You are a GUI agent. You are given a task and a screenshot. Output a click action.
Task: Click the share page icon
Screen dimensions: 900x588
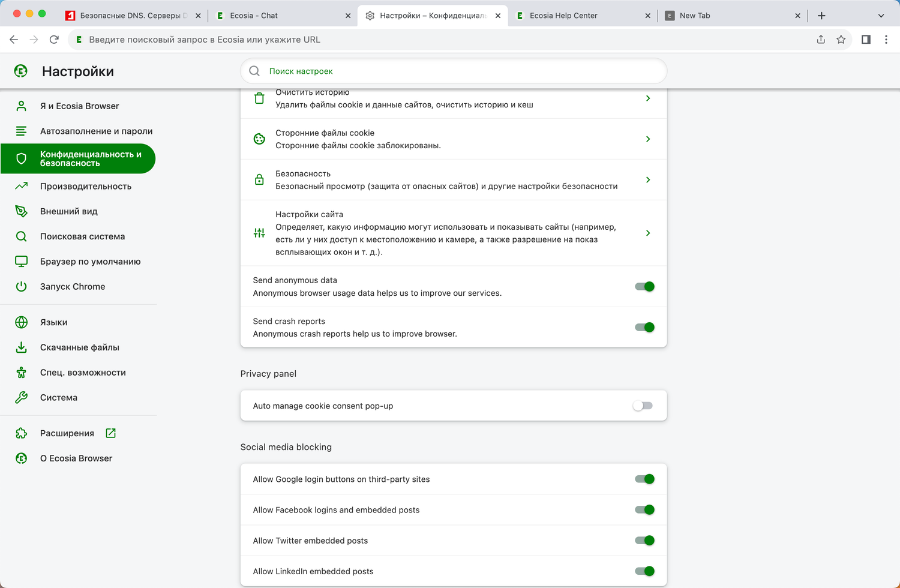821,40
